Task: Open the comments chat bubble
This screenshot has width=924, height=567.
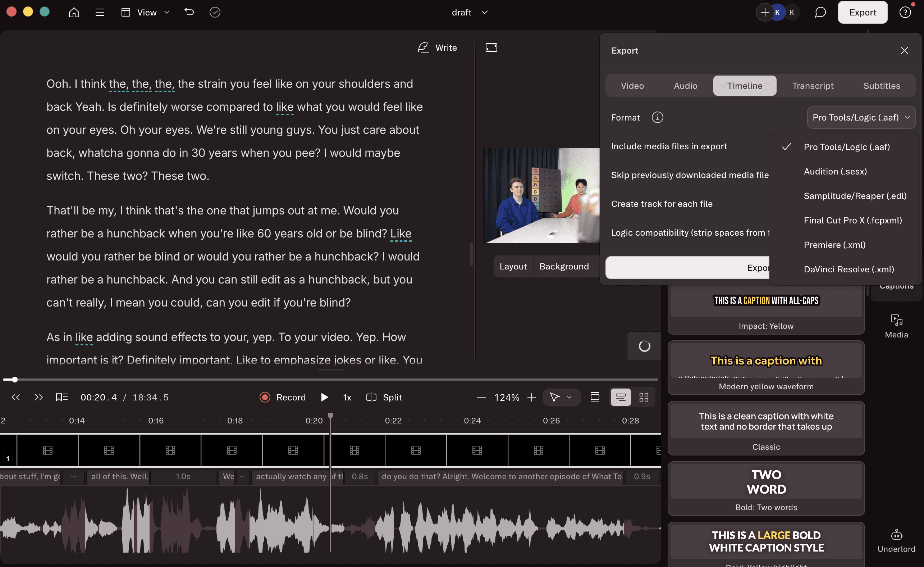Action: pyautogui.click(x=820, y=12)
